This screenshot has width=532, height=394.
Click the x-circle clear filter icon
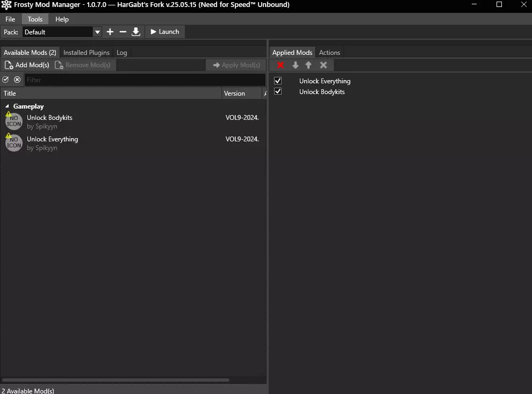tap(17, 80)
